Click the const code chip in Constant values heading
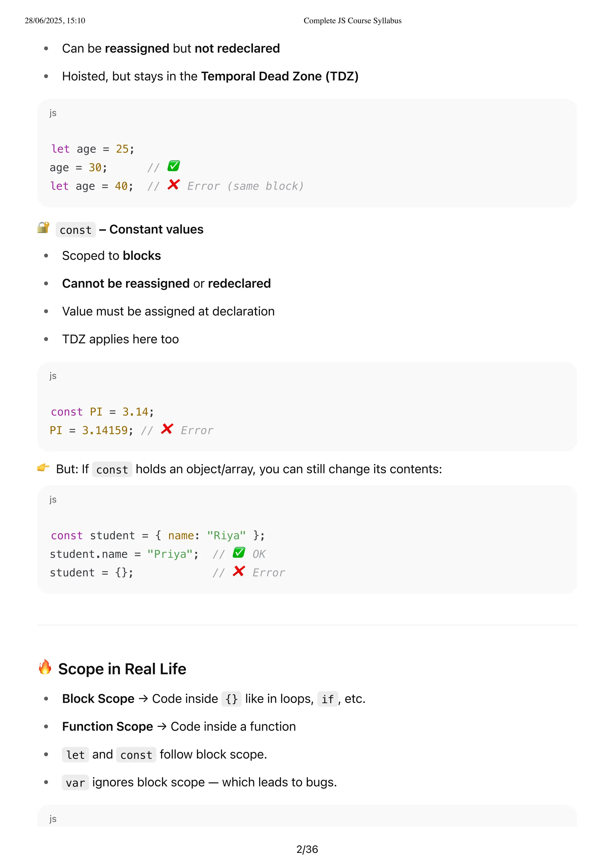 click(x=76, y=230)
